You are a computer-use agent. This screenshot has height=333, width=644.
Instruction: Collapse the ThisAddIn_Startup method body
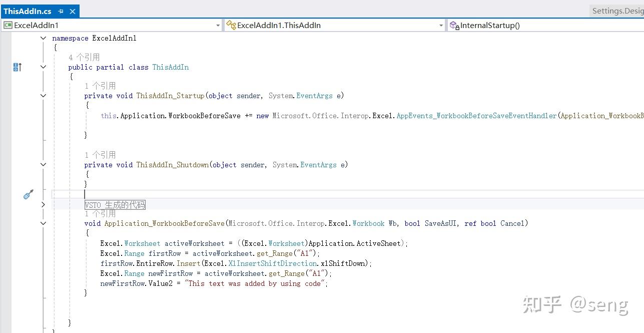[x=43, y=95]
